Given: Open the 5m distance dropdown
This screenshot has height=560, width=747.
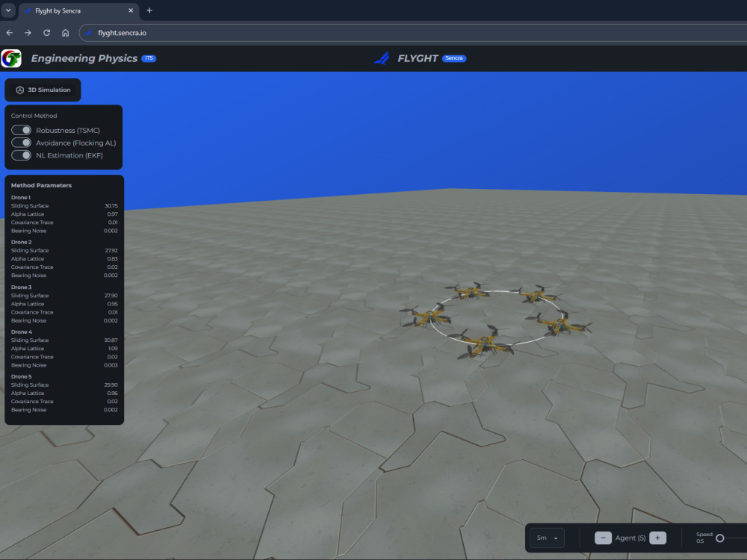Looking at the screenshot, I should coord(547,538).
